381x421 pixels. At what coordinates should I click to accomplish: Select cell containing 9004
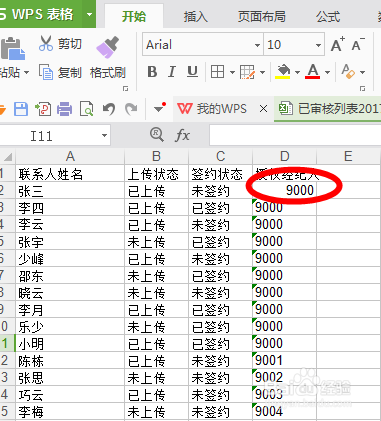(x=284, y=412)
